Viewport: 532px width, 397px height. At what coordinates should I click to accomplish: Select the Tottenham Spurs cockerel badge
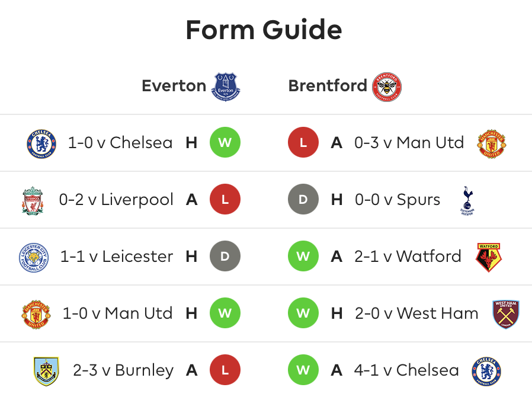(467, 200)
